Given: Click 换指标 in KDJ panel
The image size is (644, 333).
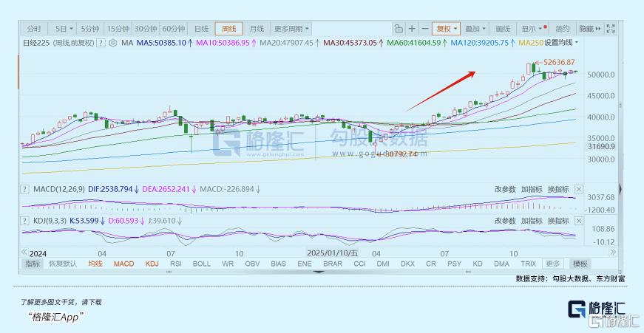Looking at the screenshot, I should 559,220.
